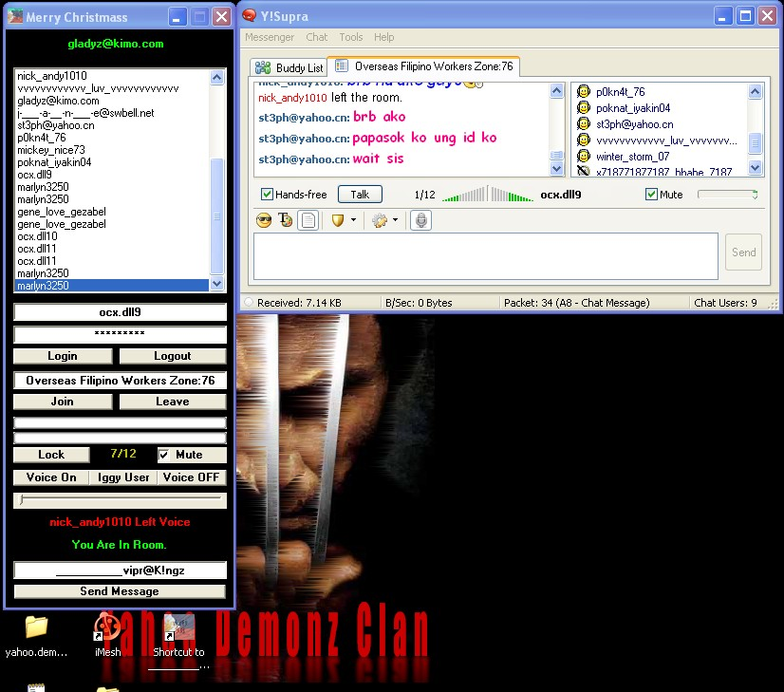The height and width of the screenshot is (692, 784).
Task: Click the status bar connection indicator circle
Action: [x=249, y=303]
